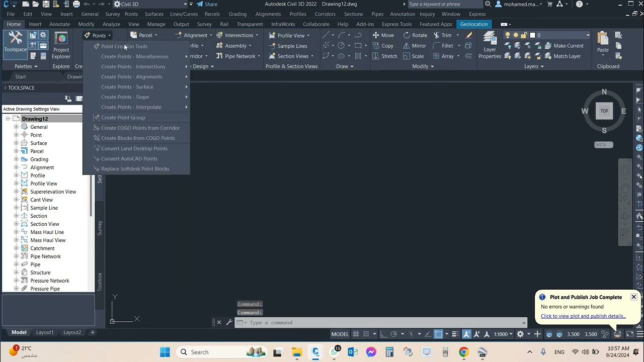Open the Corridors menu bar item
644x362 pixels.
point(325,14)
